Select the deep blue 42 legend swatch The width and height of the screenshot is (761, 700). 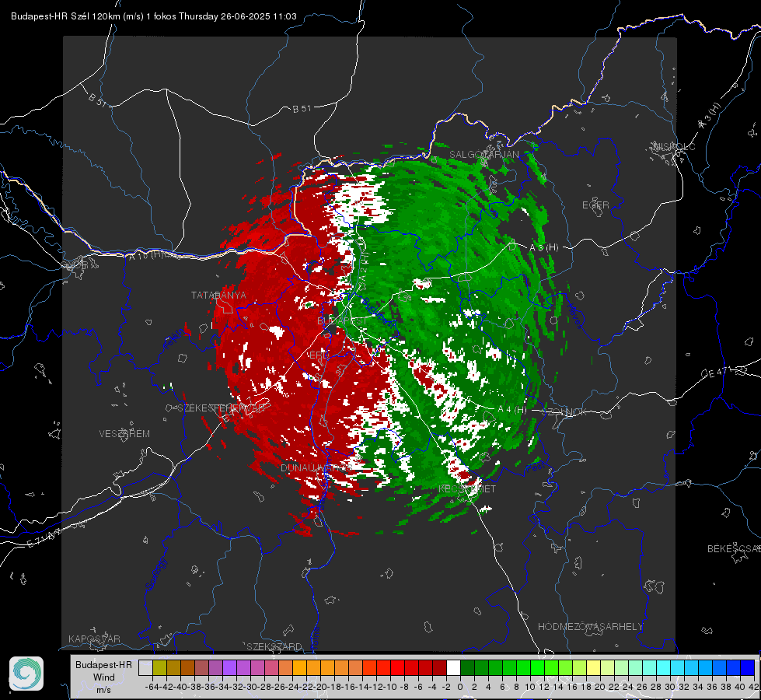748,667
